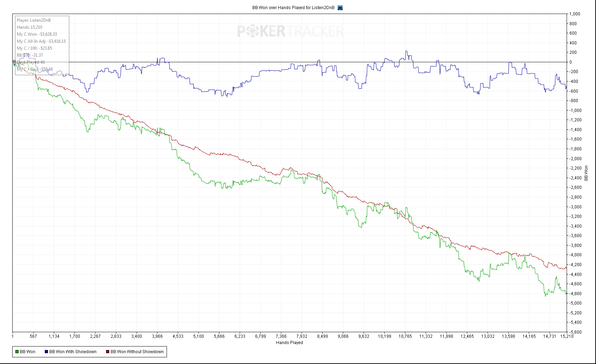Select 'BB Won With Showdown' legend label

click(x=73, y=352)
